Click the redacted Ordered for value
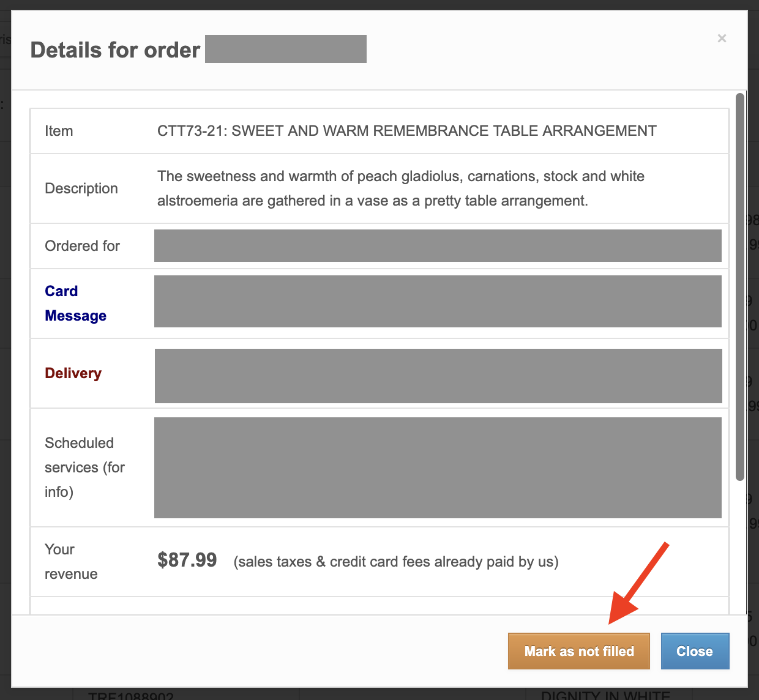This screenshot has width=759, height=700. coord(438,246)
